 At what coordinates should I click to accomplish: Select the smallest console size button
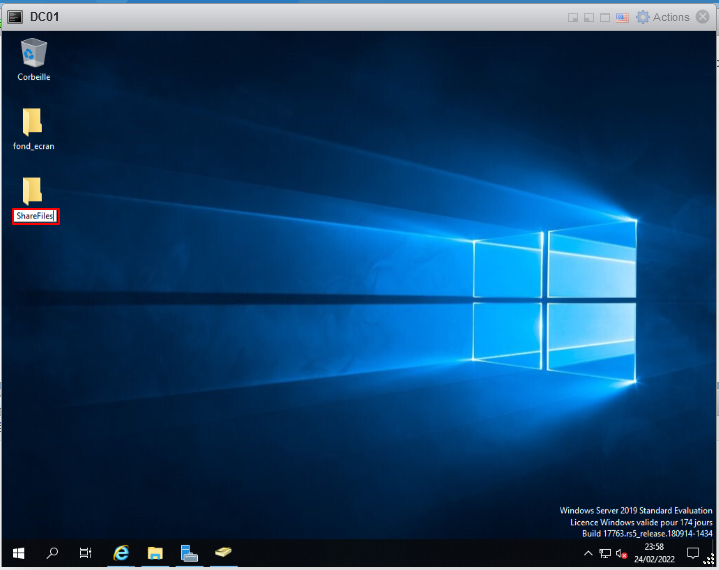(573, 17)
